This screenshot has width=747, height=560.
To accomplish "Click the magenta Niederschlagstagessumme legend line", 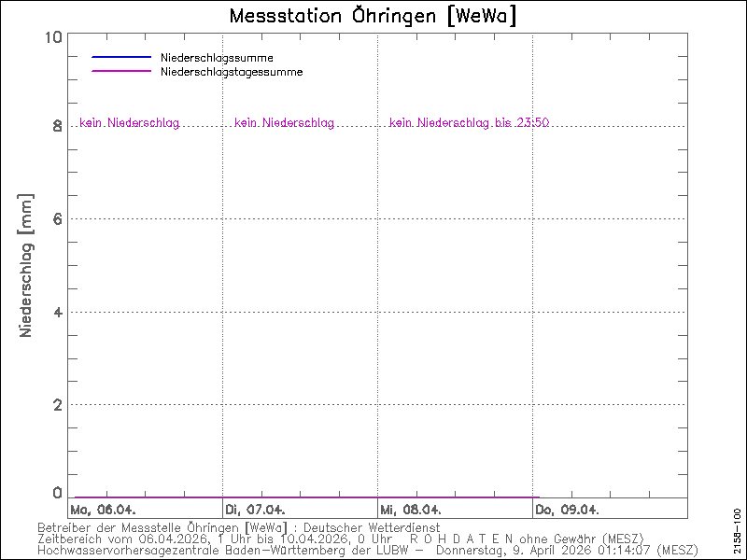I will click(121, 72).
